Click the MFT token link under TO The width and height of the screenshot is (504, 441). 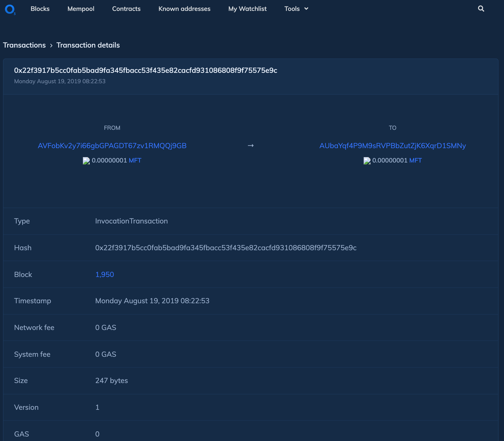coord(415,160)
